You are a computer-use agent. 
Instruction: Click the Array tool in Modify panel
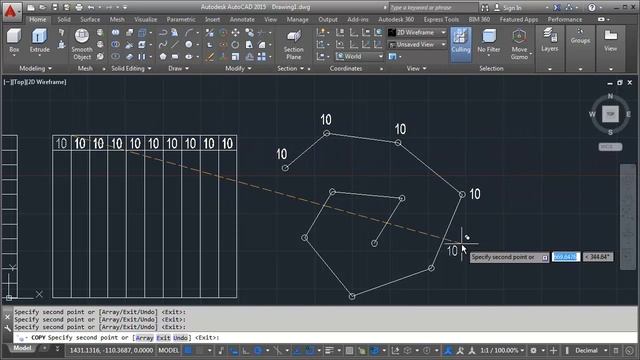(262, 57)
